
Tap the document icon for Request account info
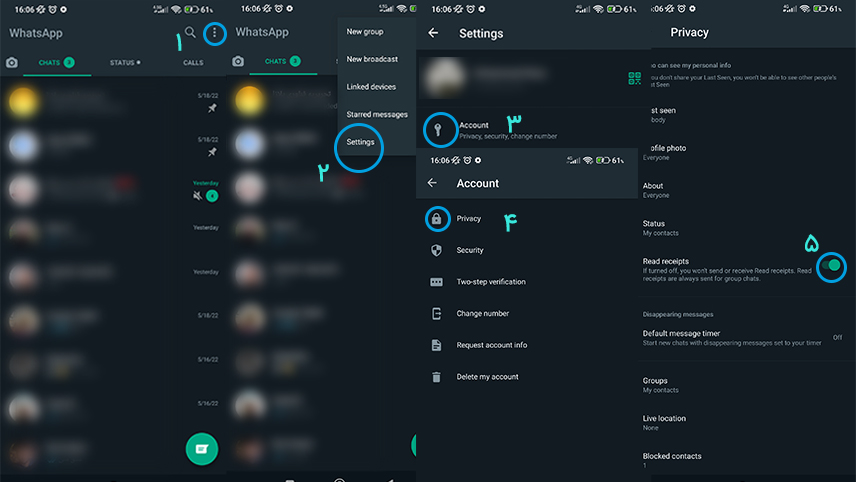point(436,345)
